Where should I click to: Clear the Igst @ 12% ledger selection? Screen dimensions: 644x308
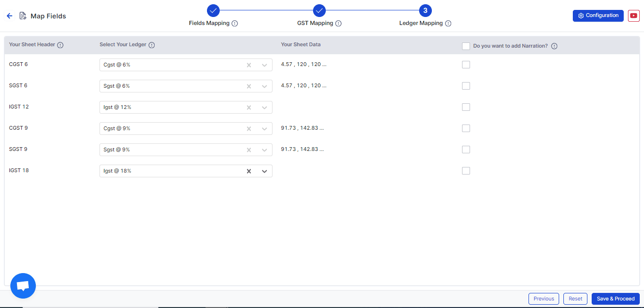(249, 108)
